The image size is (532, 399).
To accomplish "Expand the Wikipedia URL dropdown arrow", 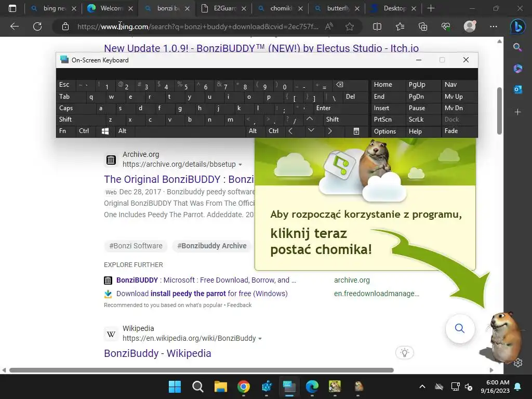I will click(x=260, y=339).
